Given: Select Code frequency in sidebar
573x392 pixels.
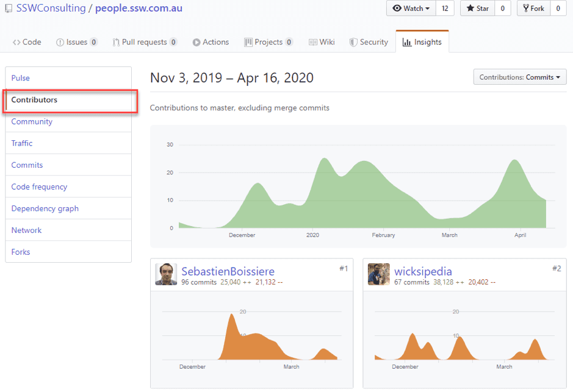Looking at the screenshot, I should tap(39, 187).
